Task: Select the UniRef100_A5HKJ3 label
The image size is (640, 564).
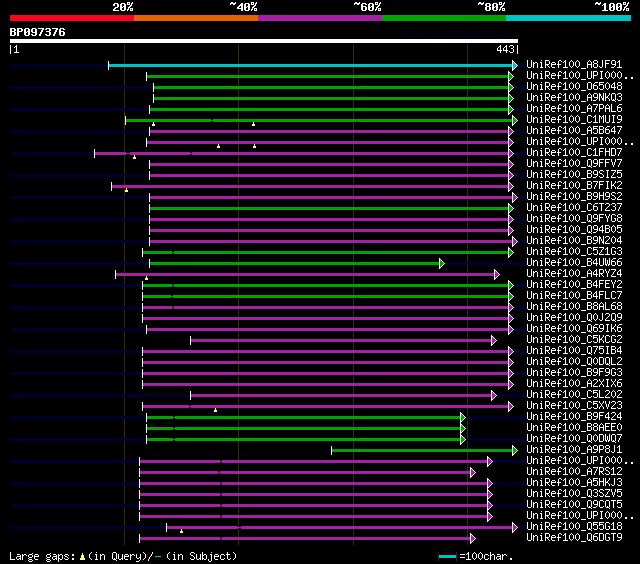Action: click(574, 483)
